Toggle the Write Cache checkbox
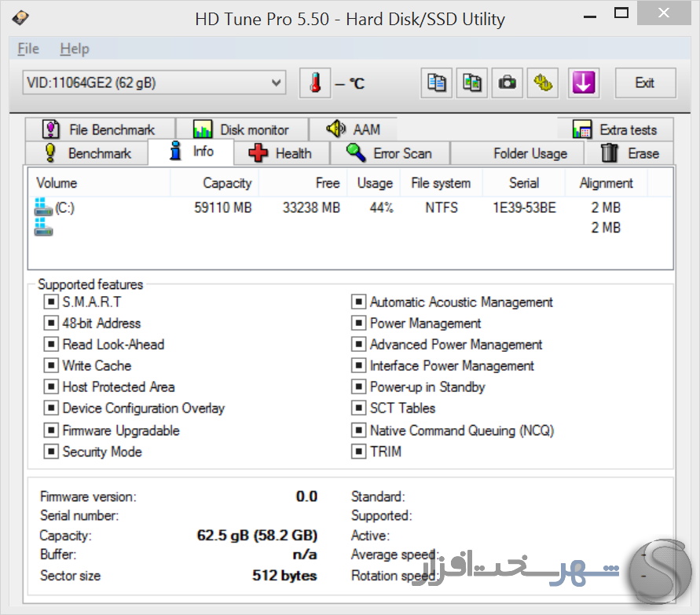The height and width of the screenshot is (615, 700). pyautogui.click(x=51, y=365)
